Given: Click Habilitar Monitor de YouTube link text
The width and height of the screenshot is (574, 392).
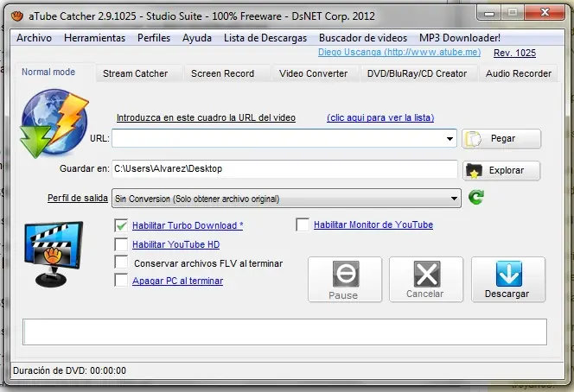Looking at the screenshot, I should 373,224.
